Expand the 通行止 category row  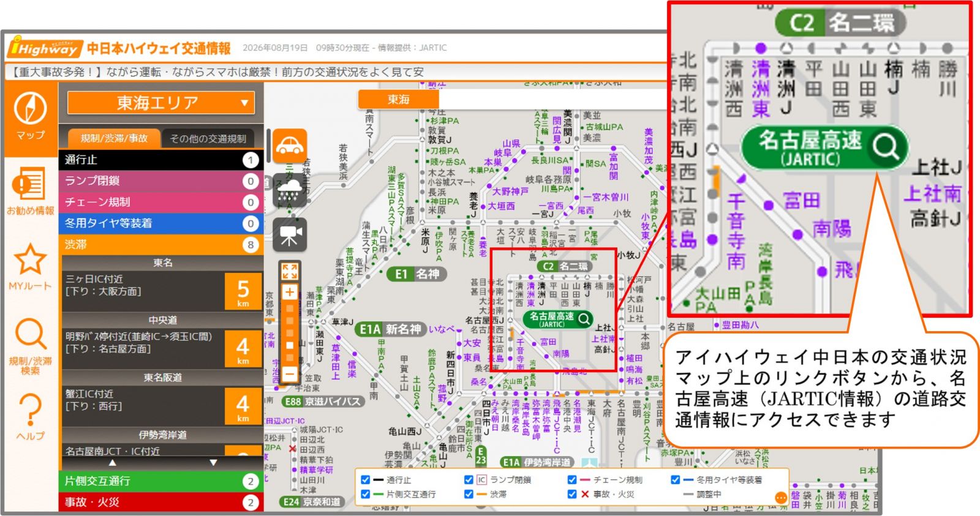(161, 160)
